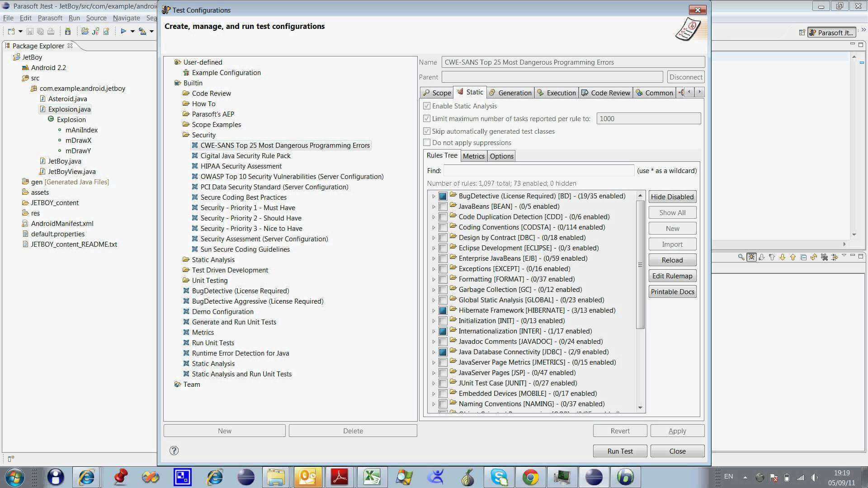Click the Hide Disabled button
The image size is (868, 488).
pos(672,197)
